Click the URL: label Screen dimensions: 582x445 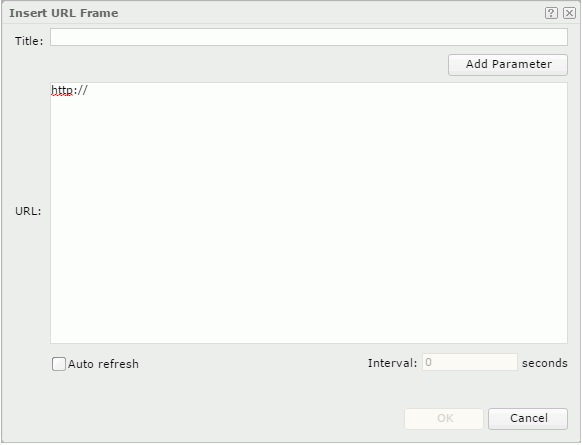(28, 211)
